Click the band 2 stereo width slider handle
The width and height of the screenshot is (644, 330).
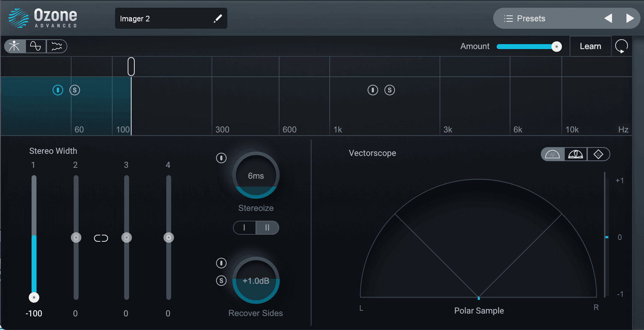(76, 238)
